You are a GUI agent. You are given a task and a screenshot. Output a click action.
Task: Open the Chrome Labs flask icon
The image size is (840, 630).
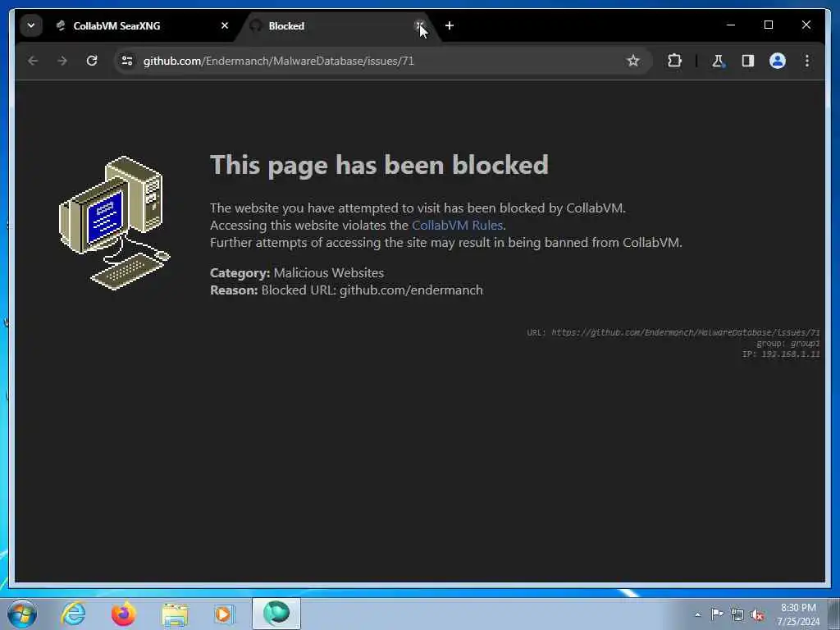718,61
